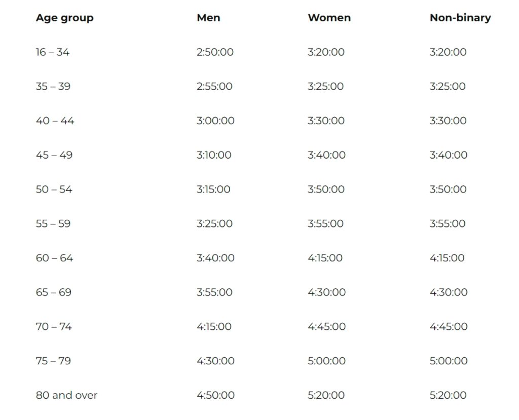Screen dimensions: 519x420
Task: Click Non-binary 5:00:00 time for 75–79
Action: 448,361
